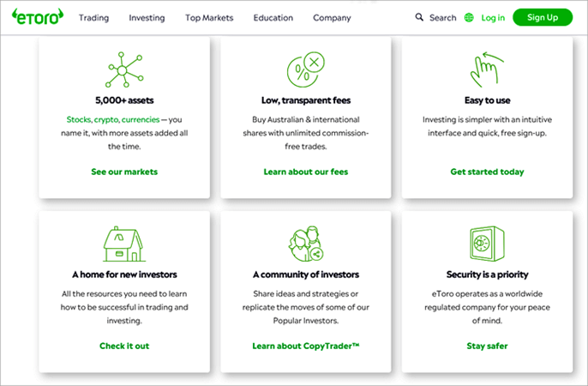Image resolution: width=588 pixels, height=386 pixels.
Task: Expand the Education menu
Action: point(273,17)
